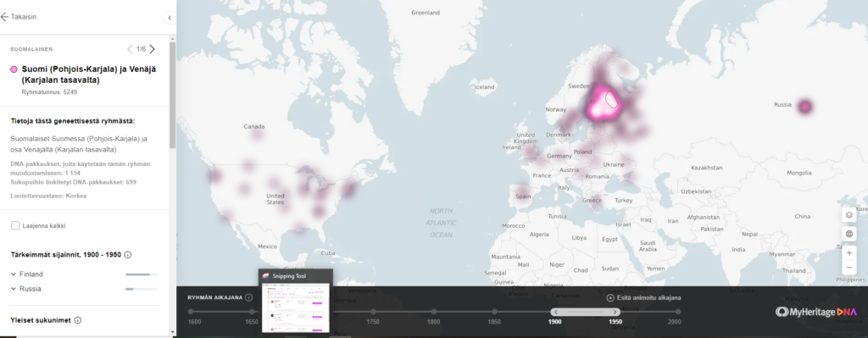Select the 1900–1950 timeline range handle

click(x=585, y=312)
